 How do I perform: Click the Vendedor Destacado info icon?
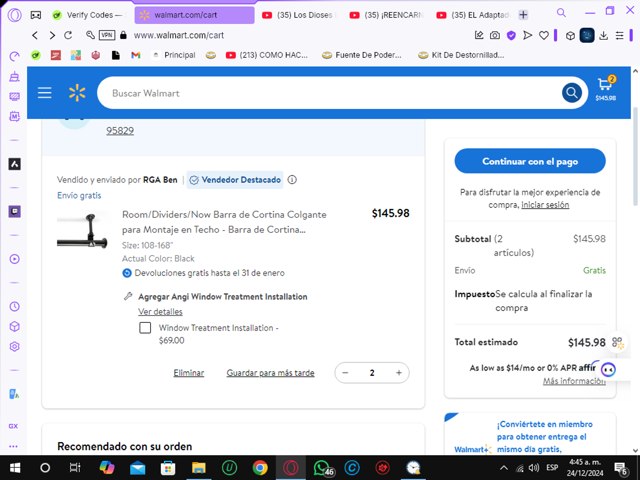pos(292,180)
